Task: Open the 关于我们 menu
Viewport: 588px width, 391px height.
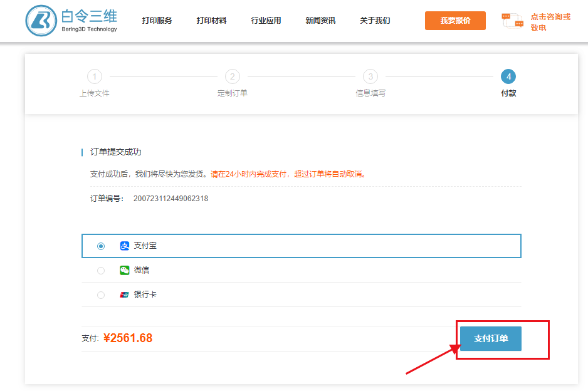Action: coord(375,21)
